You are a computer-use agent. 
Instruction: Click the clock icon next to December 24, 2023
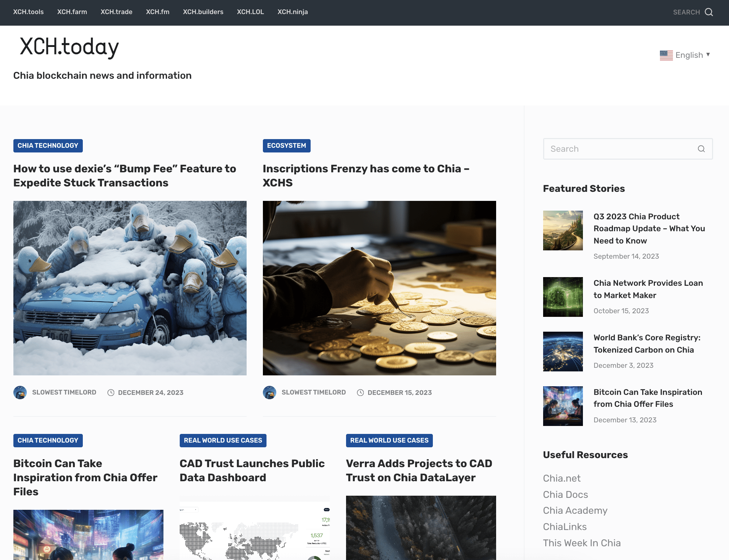111,393
